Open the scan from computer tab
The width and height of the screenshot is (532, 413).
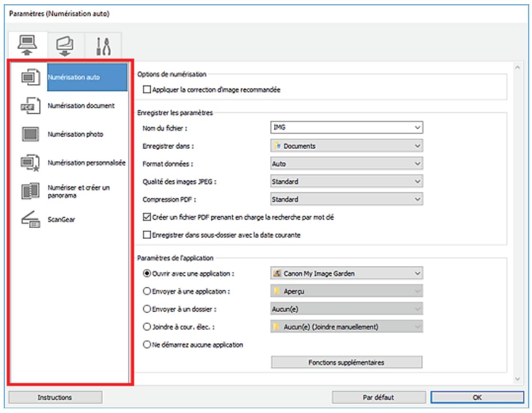28,45
